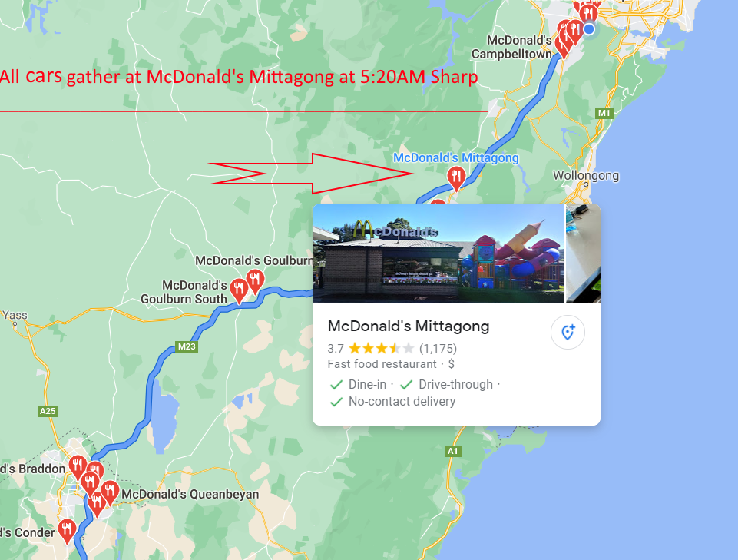738x560 pixels.
Task: Click the save place pin icon
Action: [568, 332]
